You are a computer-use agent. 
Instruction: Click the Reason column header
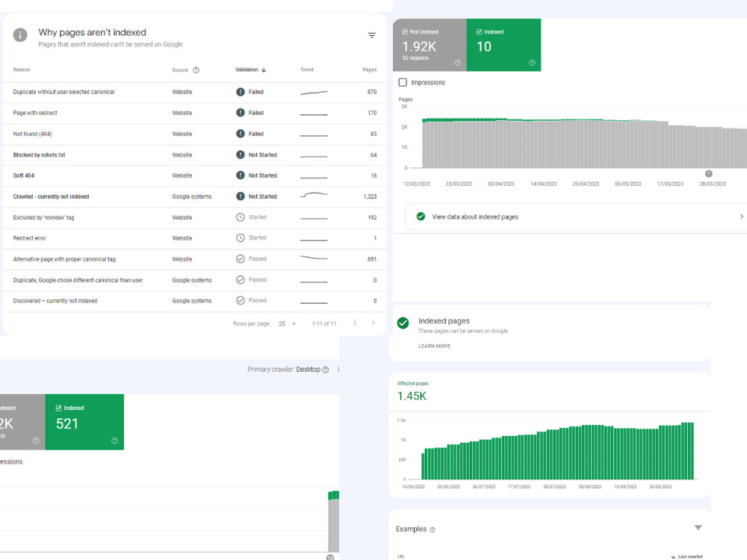[x=22, y=69]
